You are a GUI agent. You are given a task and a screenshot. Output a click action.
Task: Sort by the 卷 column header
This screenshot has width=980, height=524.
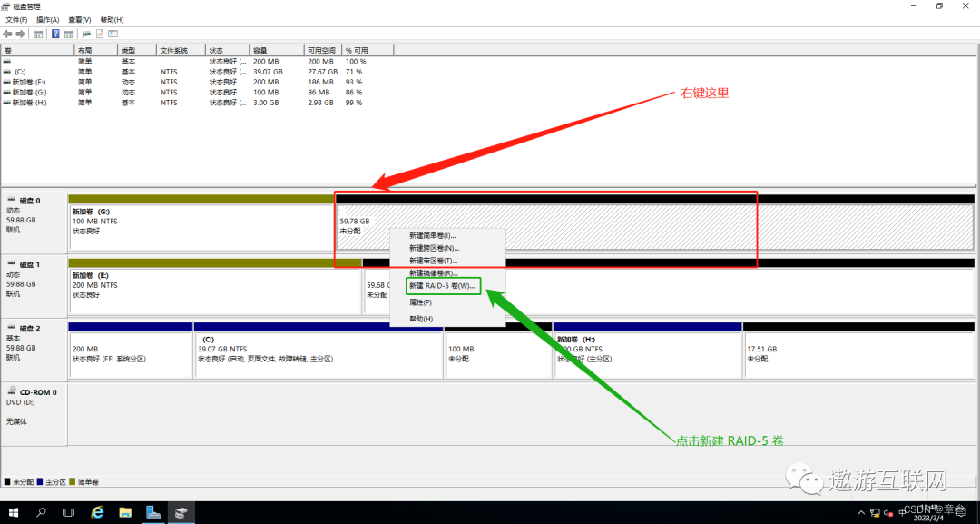click(x=37, y=50)
